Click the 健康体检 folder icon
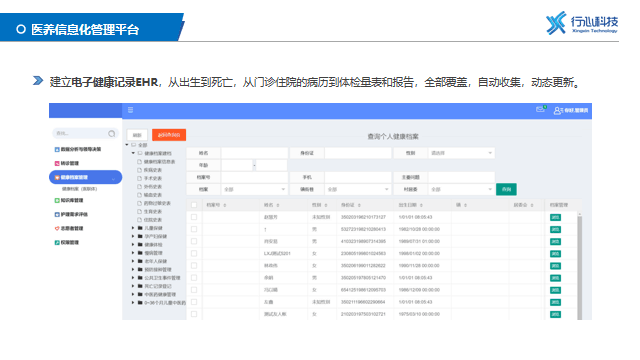This screenshot has height=360, width=640. tap(140, 244)
